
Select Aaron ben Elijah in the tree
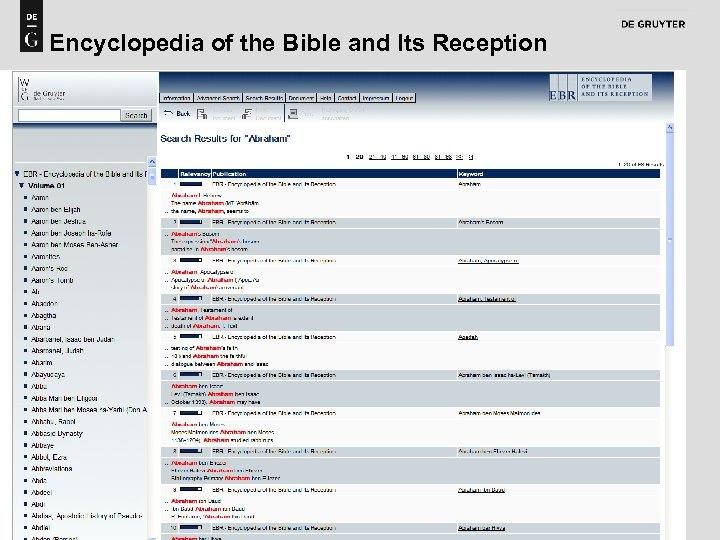(56, 209)
